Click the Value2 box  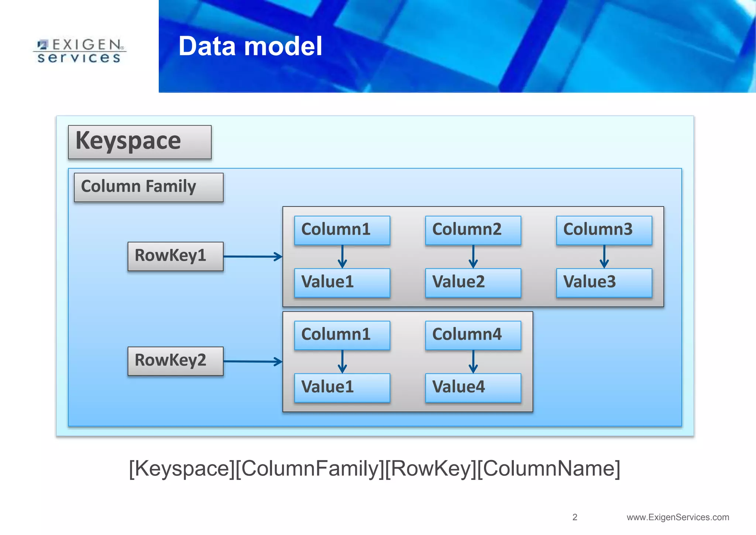(x=473, y=283)
